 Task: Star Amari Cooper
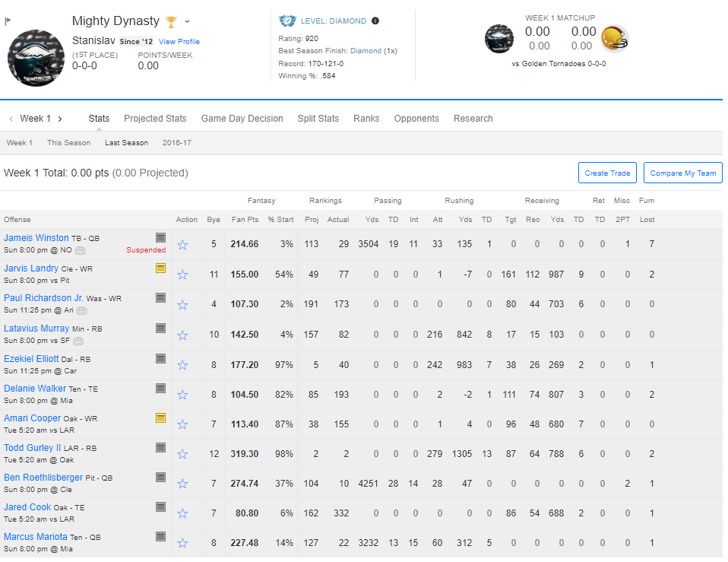click(183, 425)
